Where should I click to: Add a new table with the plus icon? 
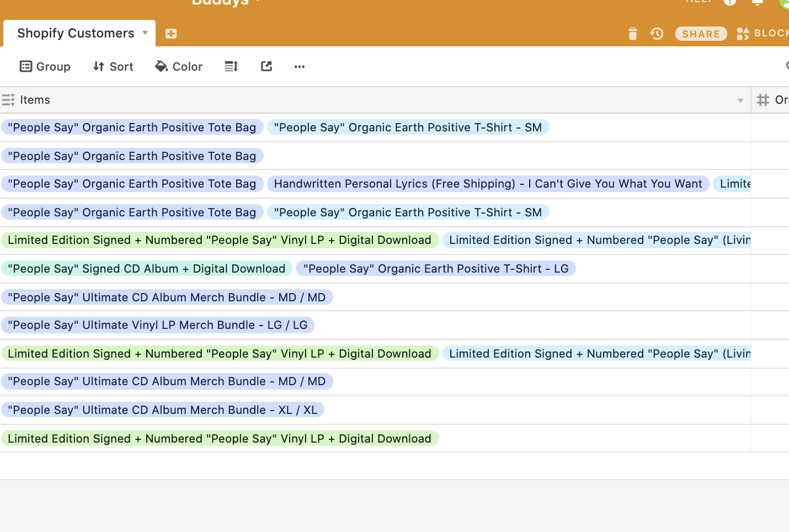pyautogui.click(x=171, y=34)
